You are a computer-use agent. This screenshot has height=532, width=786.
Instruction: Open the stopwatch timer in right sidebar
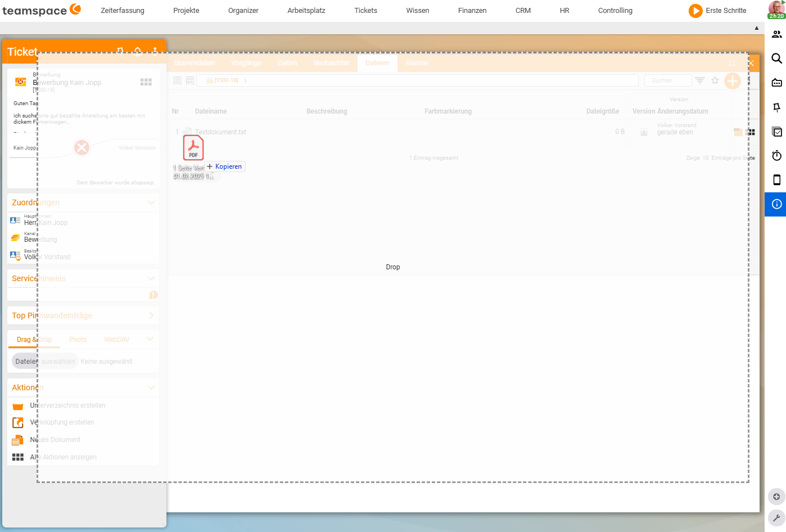(x=776, y=156)
